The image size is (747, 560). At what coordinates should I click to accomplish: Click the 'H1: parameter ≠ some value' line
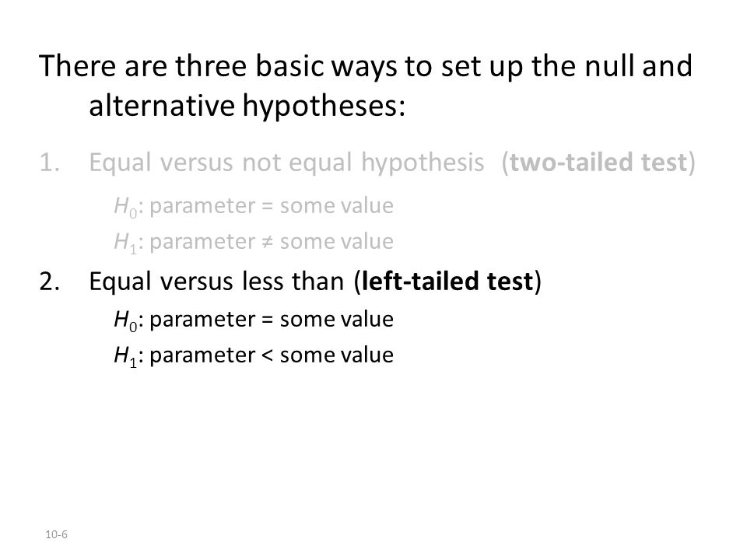click(x=254, y=243)
